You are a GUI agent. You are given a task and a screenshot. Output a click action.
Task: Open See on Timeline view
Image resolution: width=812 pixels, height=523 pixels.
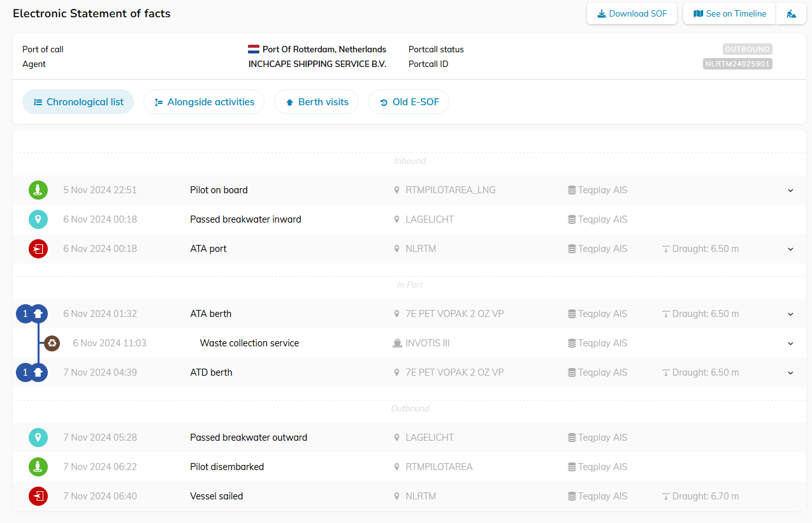click(x=729, y=13)
